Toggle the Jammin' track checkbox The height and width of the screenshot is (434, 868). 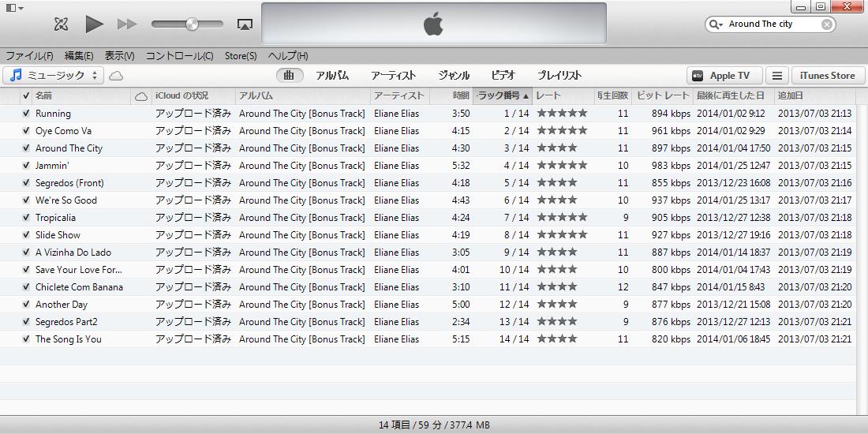click(26, 166)
